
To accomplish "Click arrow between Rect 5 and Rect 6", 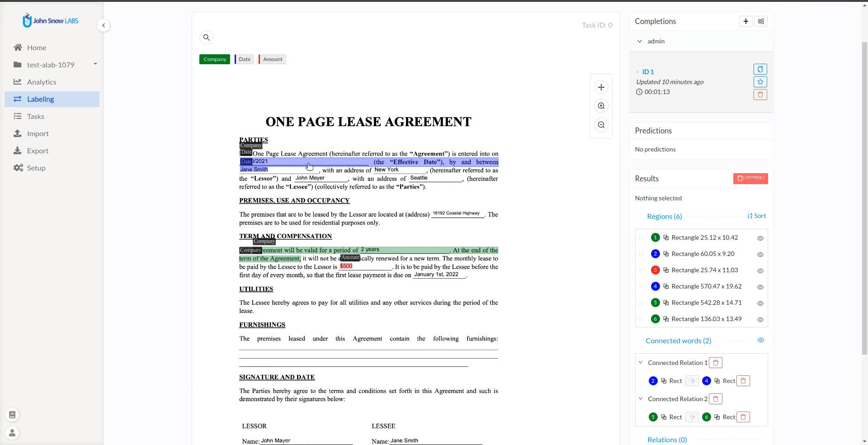I will point(692,417).
